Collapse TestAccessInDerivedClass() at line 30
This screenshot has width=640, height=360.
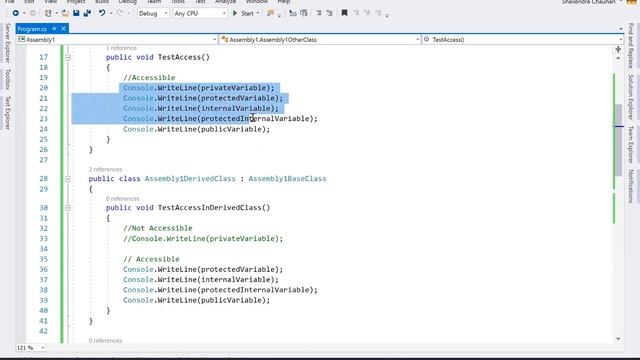pos(68,208)
